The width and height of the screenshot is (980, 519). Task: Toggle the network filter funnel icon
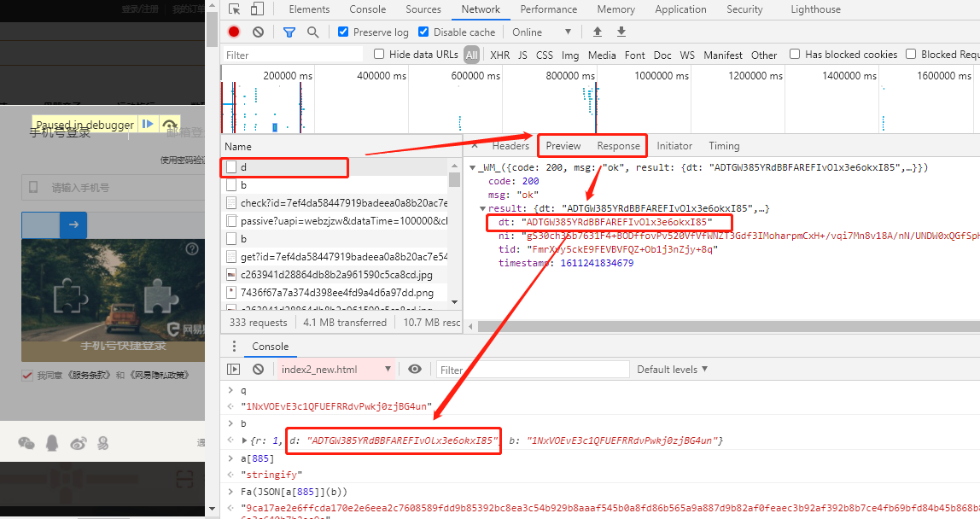coord(289,32)
